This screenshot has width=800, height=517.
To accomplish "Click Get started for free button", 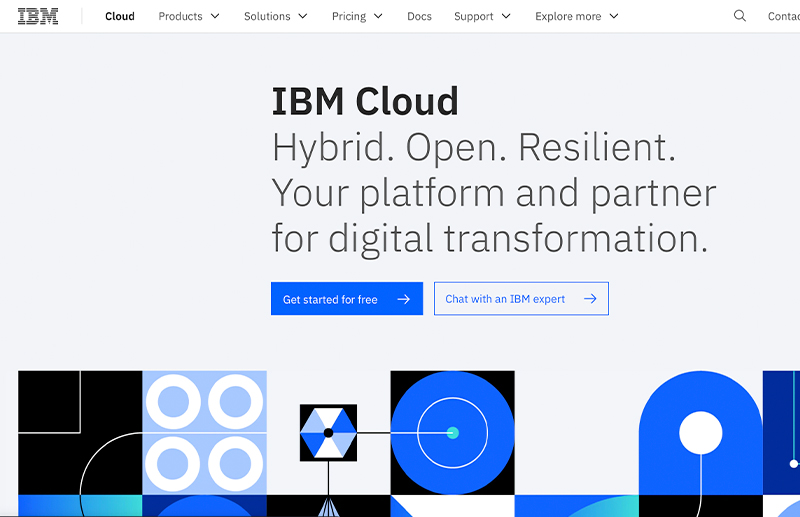I will tap(347, 299).
